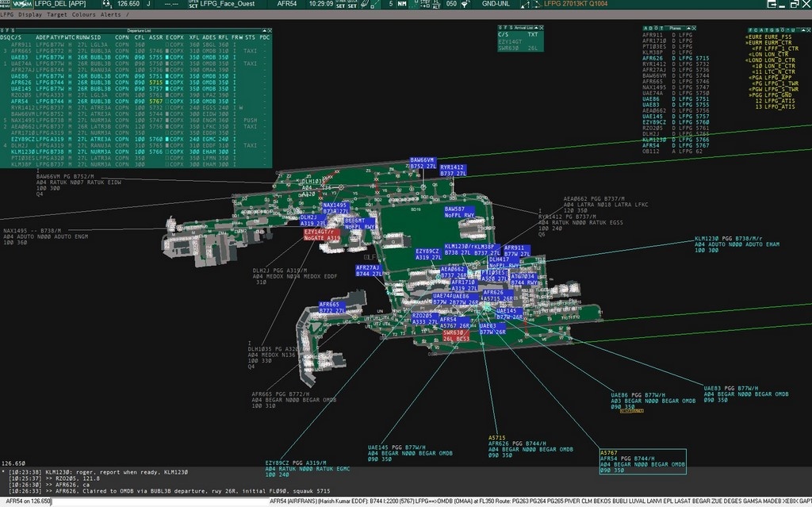Click the pen drawing icon in the top toolbar
This screenshot has width=812, height=507.
364,6
